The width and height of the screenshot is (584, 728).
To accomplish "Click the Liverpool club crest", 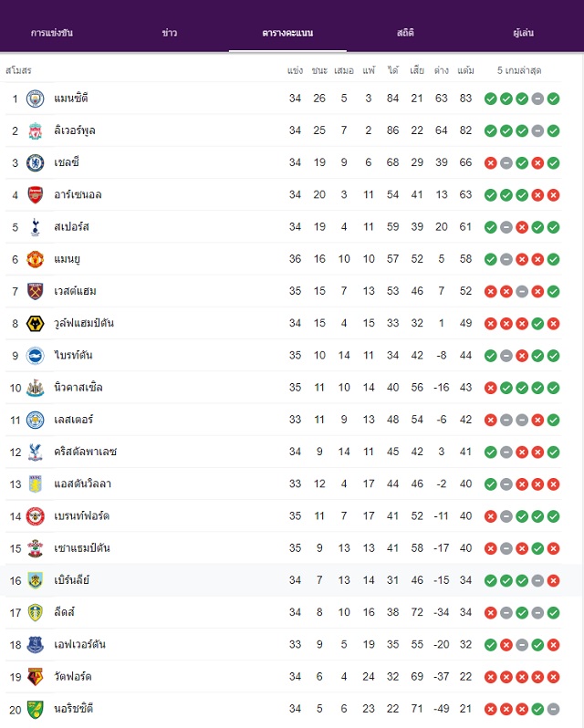I will [x=36, y=131].
